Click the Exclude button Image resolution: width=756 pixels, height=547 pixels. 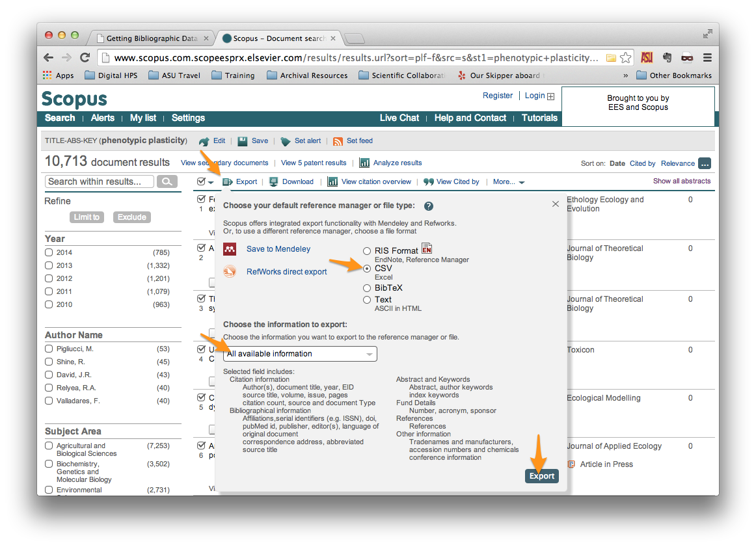tap(132, 217)
